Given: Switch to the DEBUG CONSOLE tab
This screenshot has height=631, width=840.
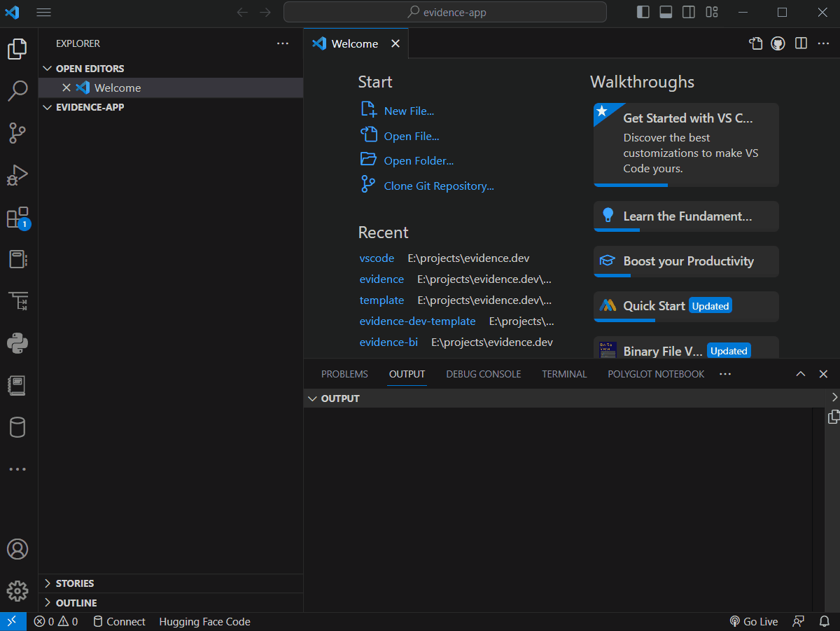Looking at the screenshot, I should 484,374.
